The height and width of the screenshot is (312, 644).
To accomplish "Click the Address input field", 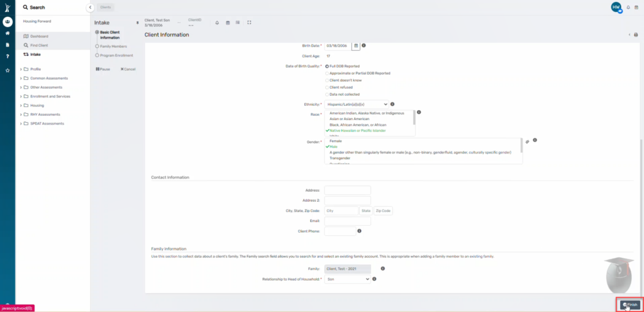I will [x=347, y=190].
